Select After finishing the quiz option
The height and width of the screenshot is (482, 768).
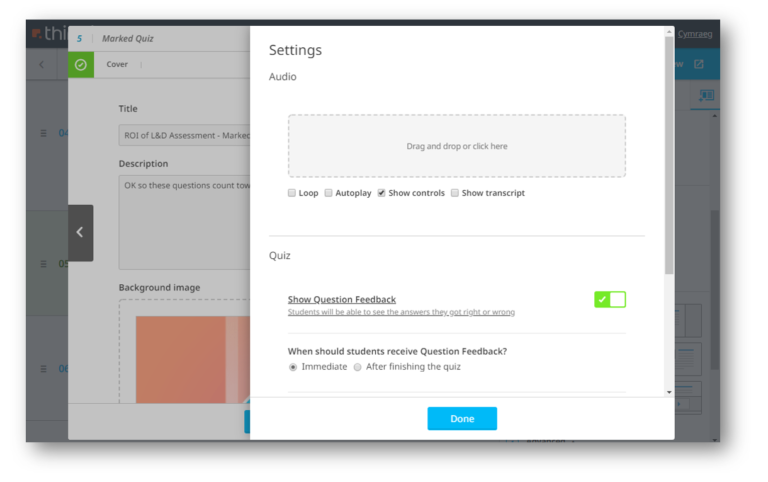358,367
